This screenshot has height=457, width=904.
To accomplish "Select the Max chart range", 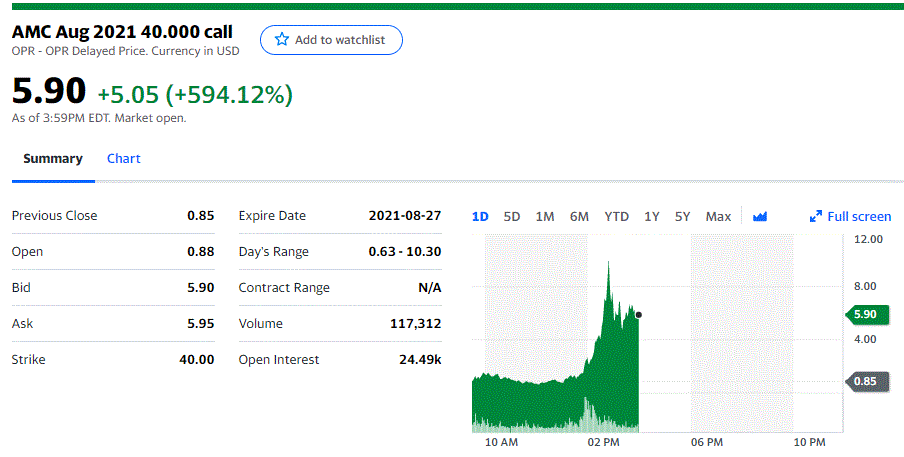I will point(718,217).
